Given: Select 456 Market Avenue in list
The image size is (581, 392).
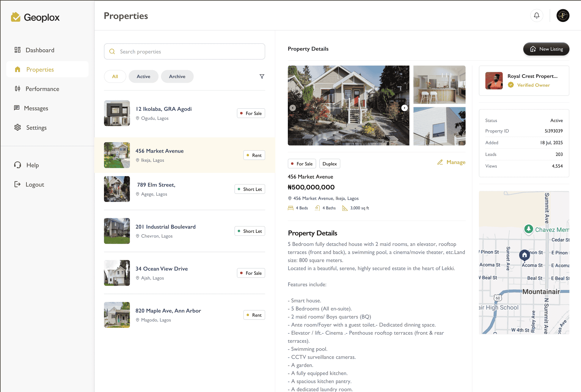Looking at the screenshot, I should coord(184,155).
